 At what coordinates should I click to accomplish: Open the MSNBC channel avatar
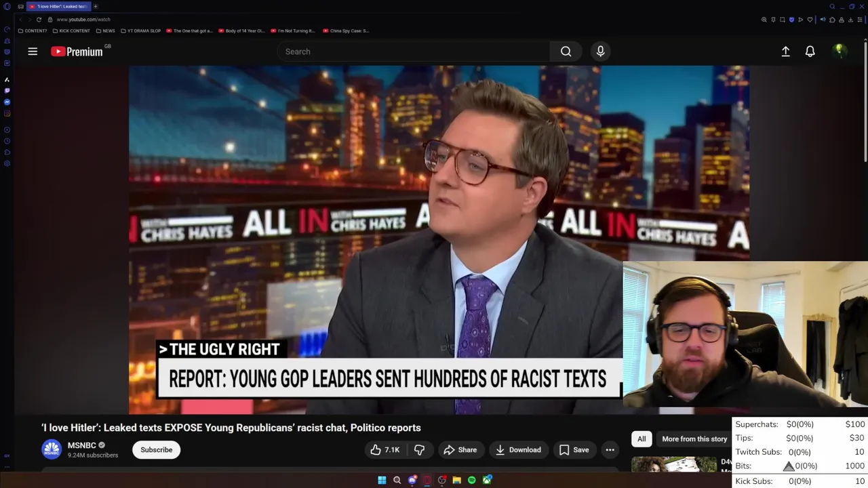pos(52,449)
